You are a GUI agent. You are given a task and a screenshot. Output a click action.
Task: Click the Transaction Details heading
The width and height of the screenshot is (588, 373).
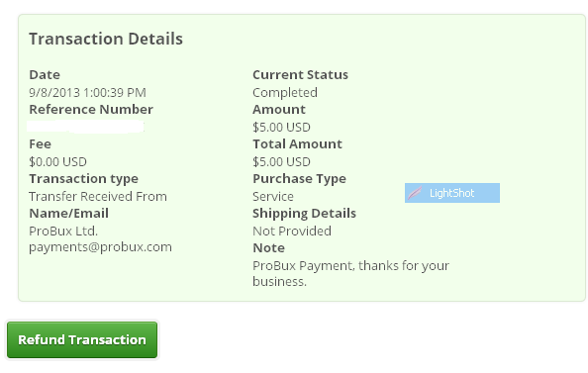coord(106,39)
